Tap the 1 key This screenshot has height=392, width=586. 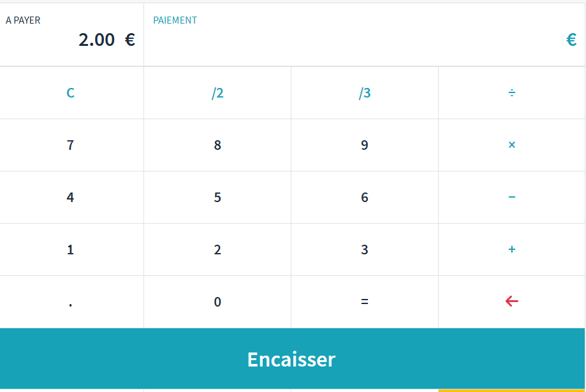[71, 250]
